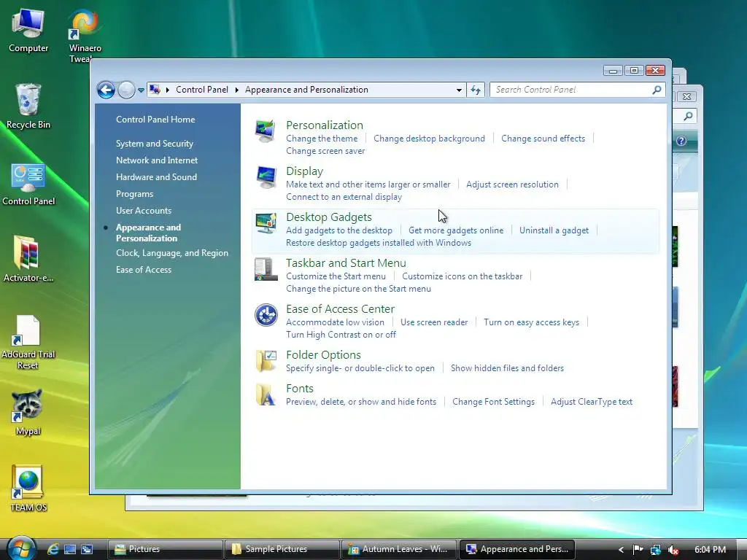Screen dimensions: 747x560
Task: Select the TEAM OS desktop shortcut
Action: click(28, 489)
